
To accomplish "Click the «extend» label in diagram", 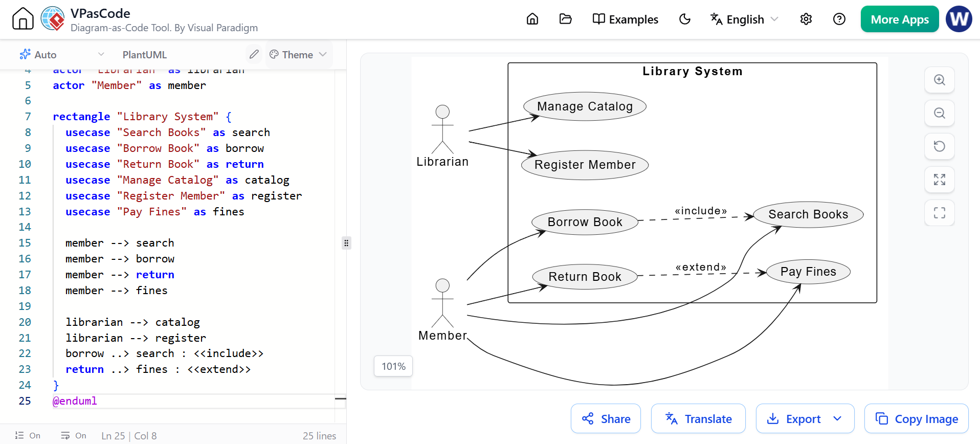I will pos(701,267).
